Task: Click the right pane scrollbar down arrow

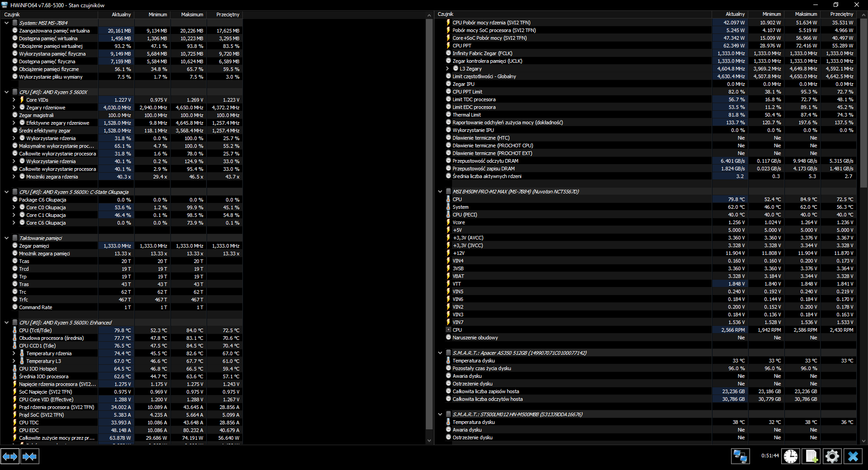Action: 864,441
